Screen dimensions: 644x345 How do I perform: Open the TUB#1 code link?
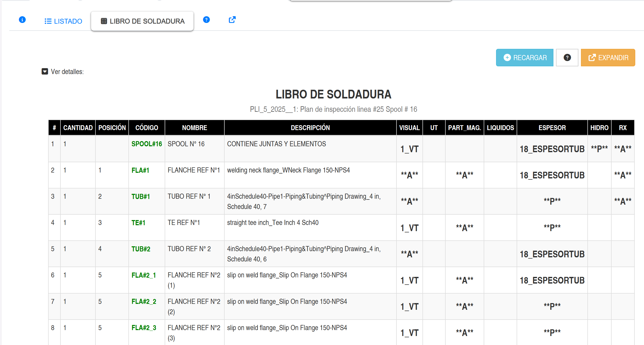[140, 197]
